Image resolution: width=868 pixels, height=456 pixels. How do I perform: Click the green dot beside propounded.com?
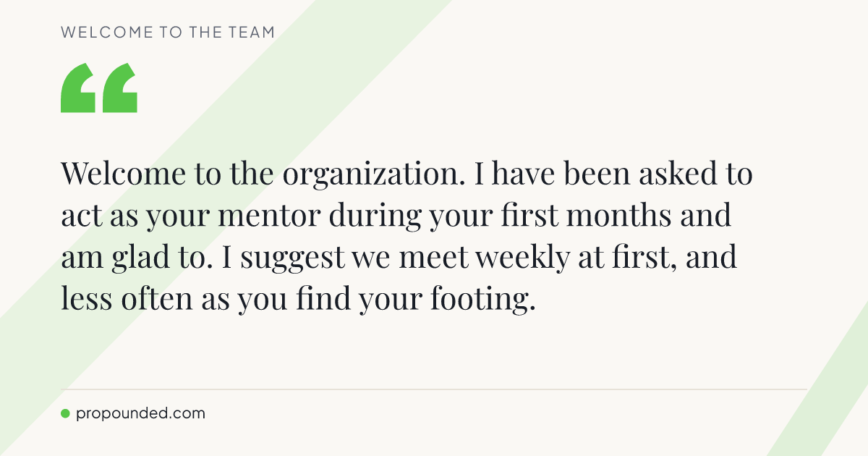(65, 414)
